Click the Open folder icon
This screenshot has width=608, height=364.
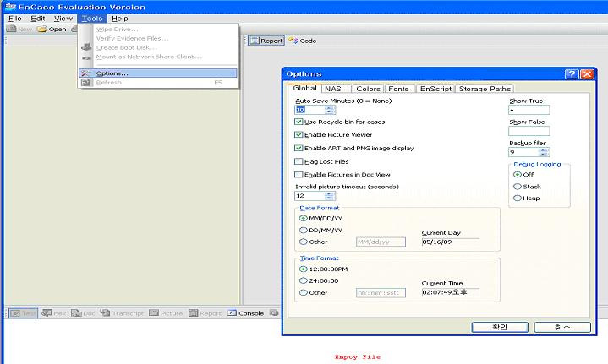[42, 29]
